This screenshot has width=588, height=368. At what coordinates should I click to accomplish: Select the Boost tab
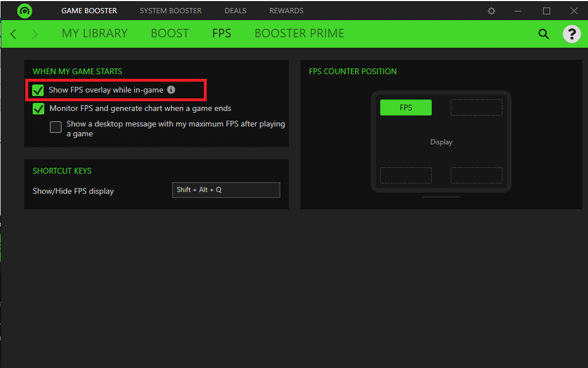169,33
